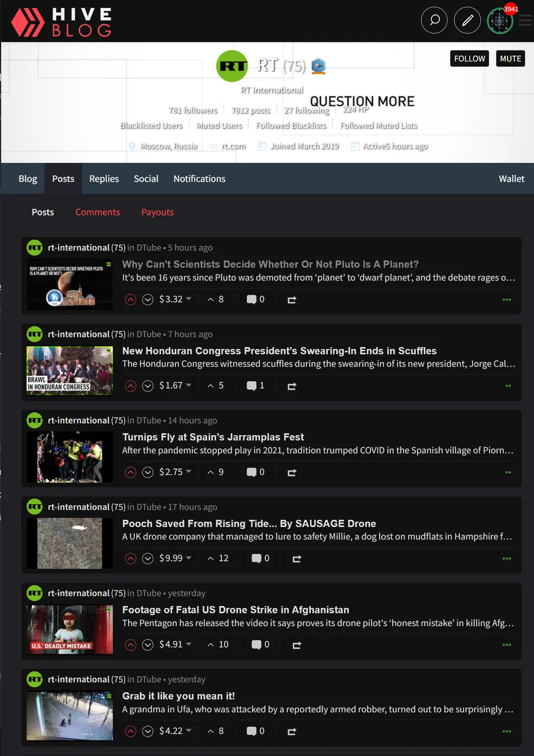Open the Wallet tab
The image size is (534, 756).
(x=512, y=178)
